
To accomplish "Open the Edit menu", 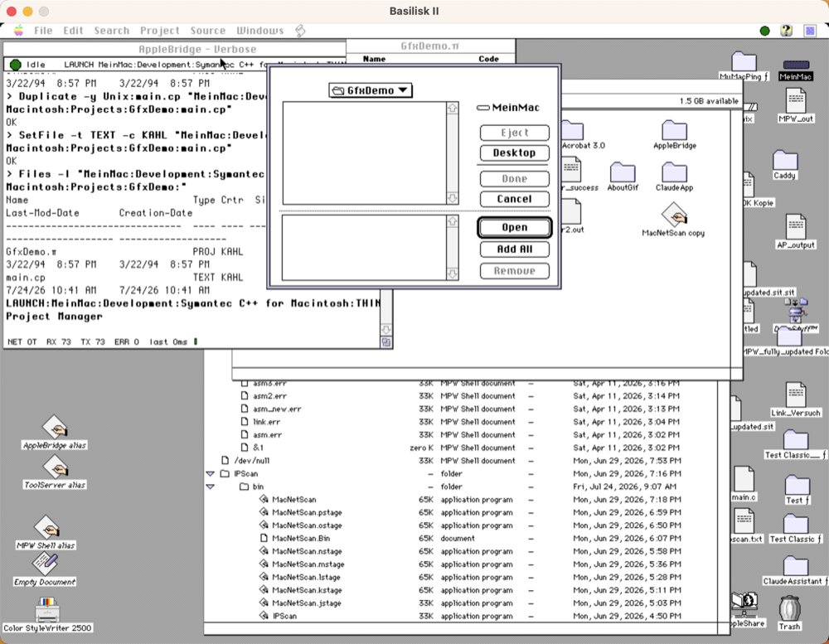I will 73,31.
